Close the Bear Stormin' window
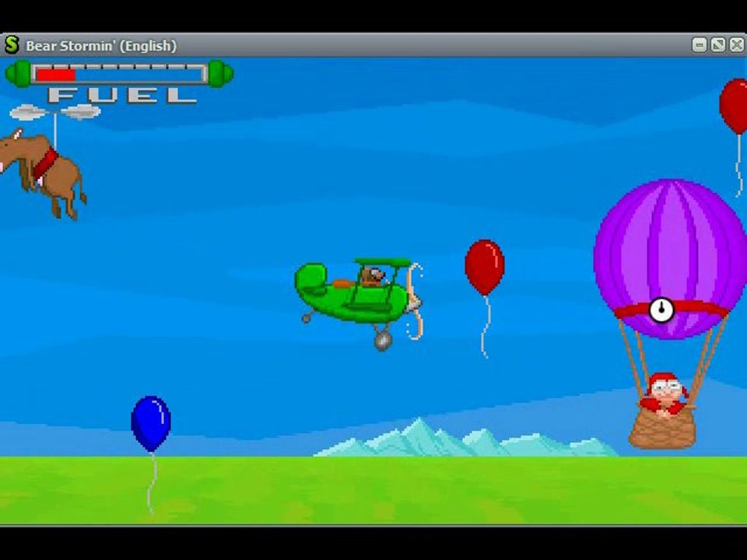 coord(737,45)
